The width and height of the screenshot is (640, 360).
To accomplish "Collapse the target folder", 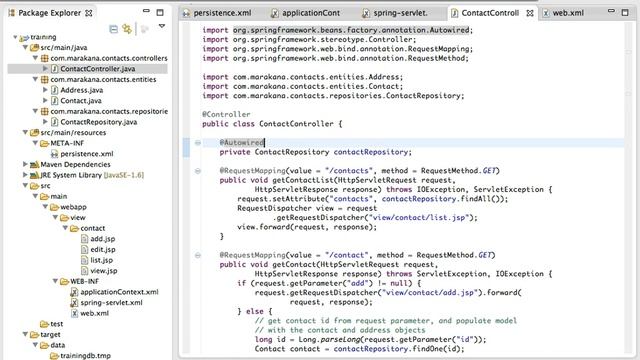I will (25, 334).
